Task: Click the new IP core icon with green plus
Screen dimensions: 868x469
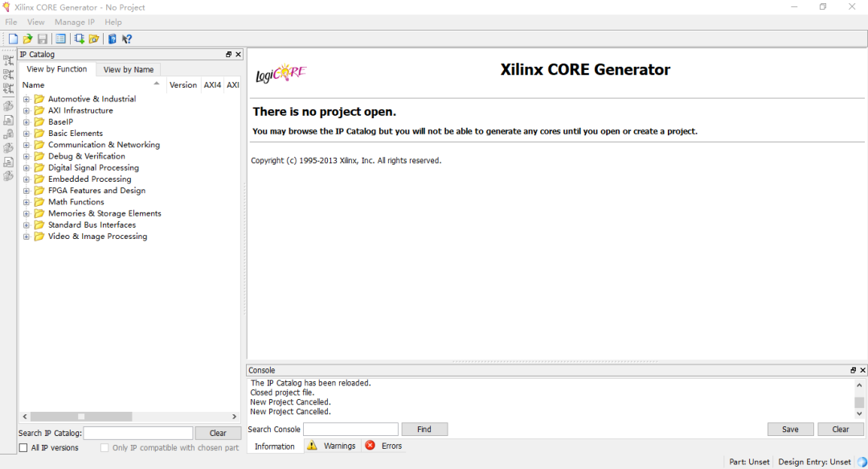Action: pyautogui.click(x=79, y=38)
